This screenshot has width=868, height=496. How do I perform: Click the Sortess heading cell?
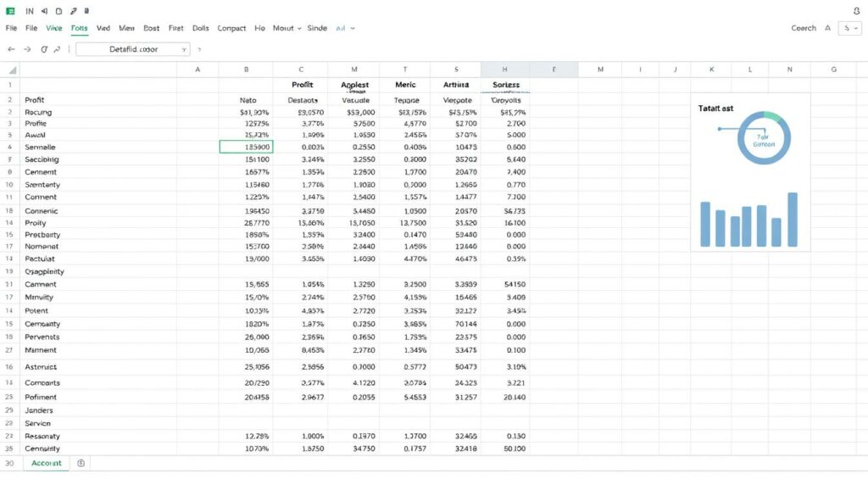pyautogui.click(x=506, y=85)
